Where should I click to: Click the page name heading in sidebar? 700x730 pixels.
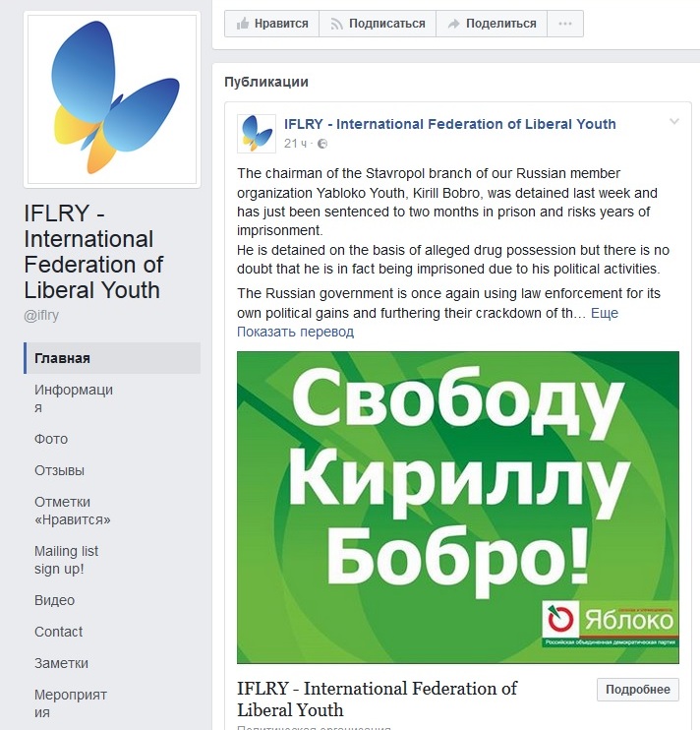(x=93, y=252)
